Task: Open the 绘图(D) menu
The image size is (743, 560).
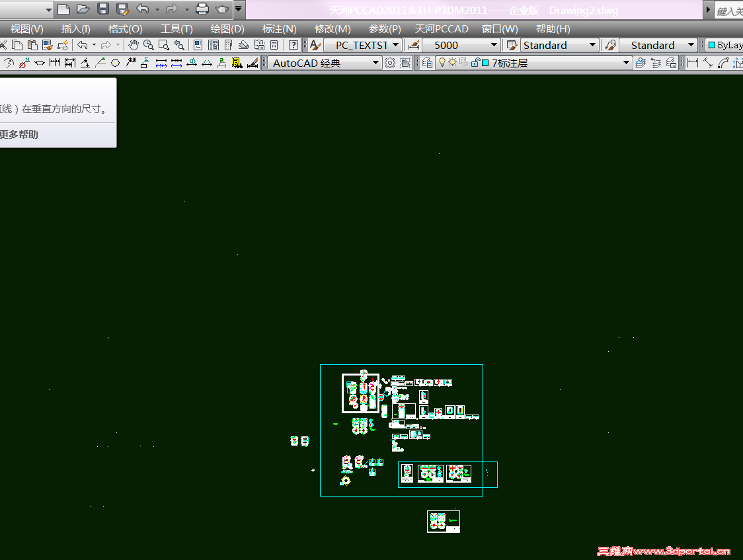Action: [227, 29]
